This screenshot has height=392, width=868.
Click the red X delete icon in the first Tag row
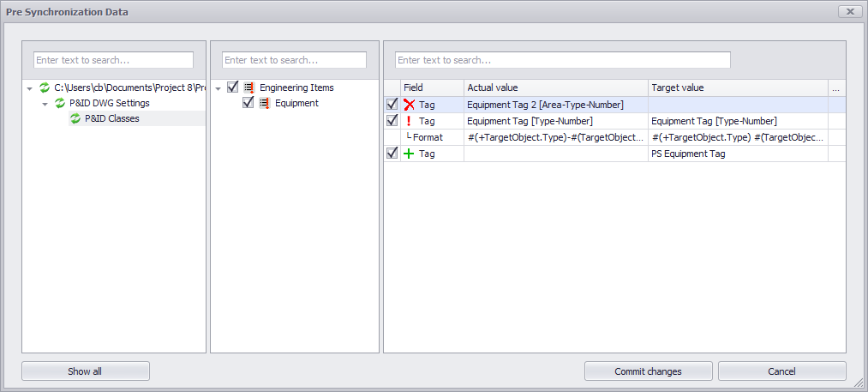pyautogui.click(x=409, y=105)
